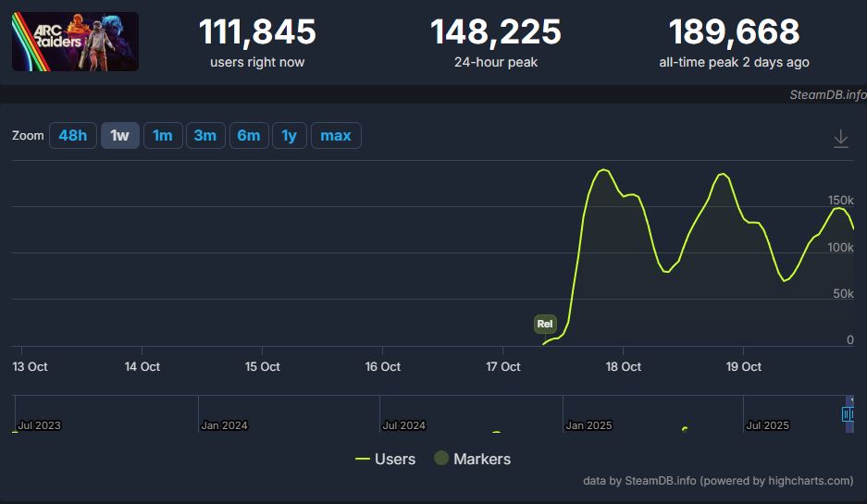Click Jul 2024 in the navigator
Screen dimensions: 867x504
[404, 425]
